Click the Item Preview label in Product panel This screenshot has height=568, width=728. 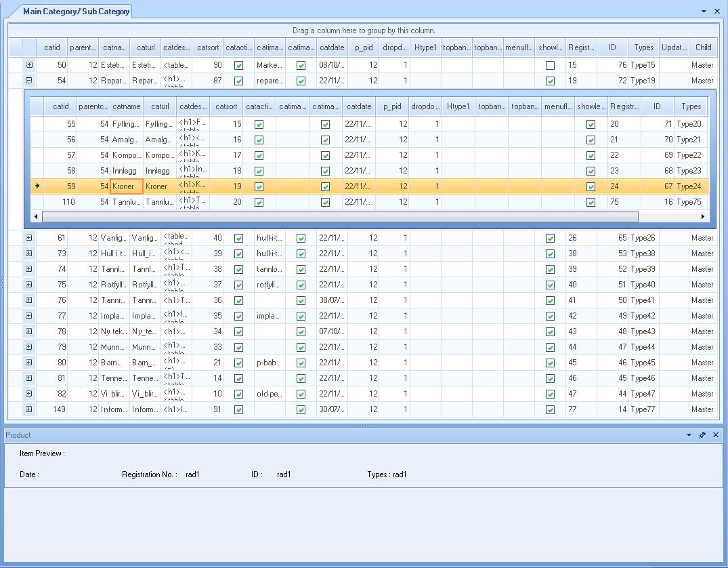coord(42,453)
